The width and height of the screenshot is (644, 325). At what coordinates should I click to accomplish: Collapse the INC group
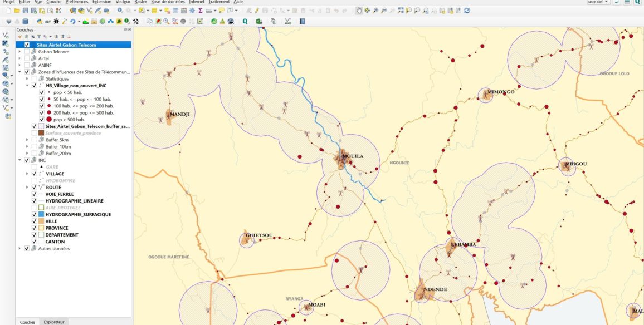click(19, 160)
